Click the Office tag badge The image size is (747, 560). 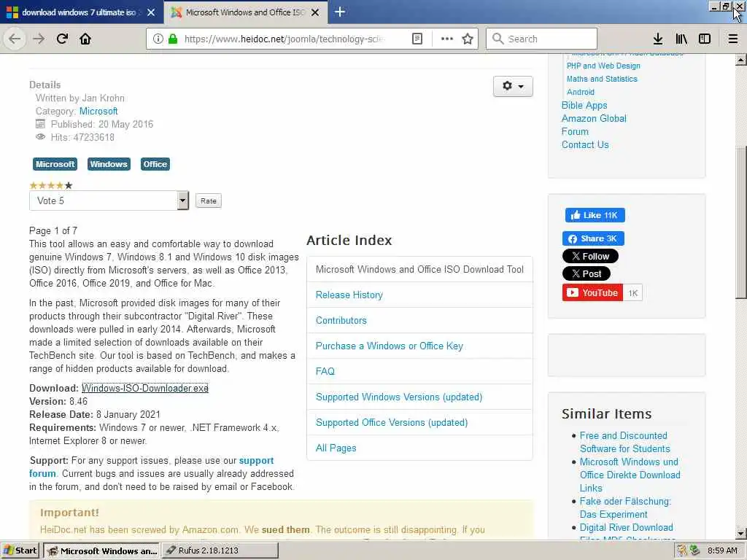click(x=155, y=164)
